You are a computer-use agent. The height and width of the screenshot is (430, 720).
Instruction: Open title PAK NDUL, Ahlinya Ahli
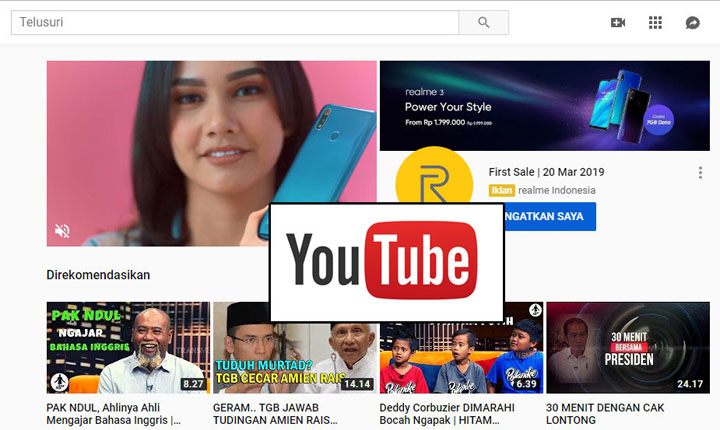pyautogui.click(x=113, y=414)
